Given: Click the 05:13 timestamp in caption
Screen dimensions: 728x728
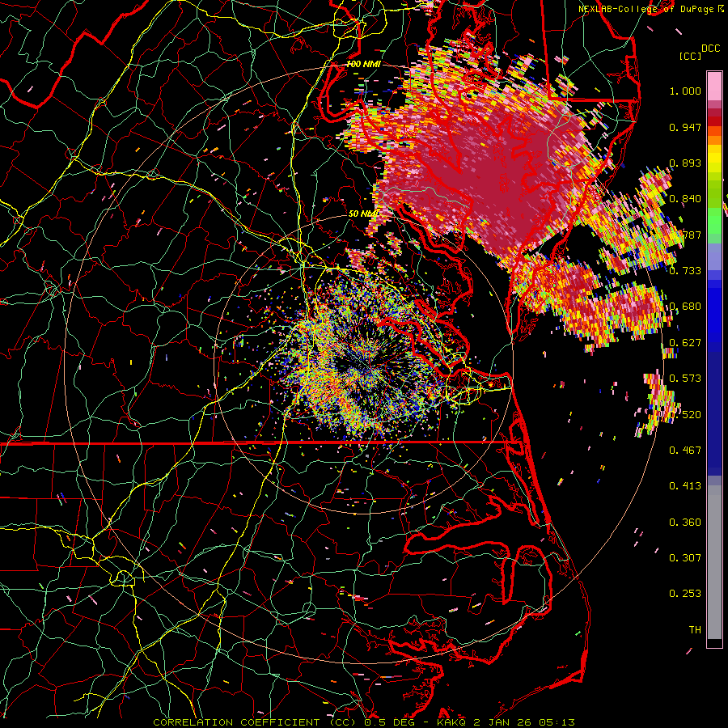Looking at the screenshot, I should pos(557,722).
